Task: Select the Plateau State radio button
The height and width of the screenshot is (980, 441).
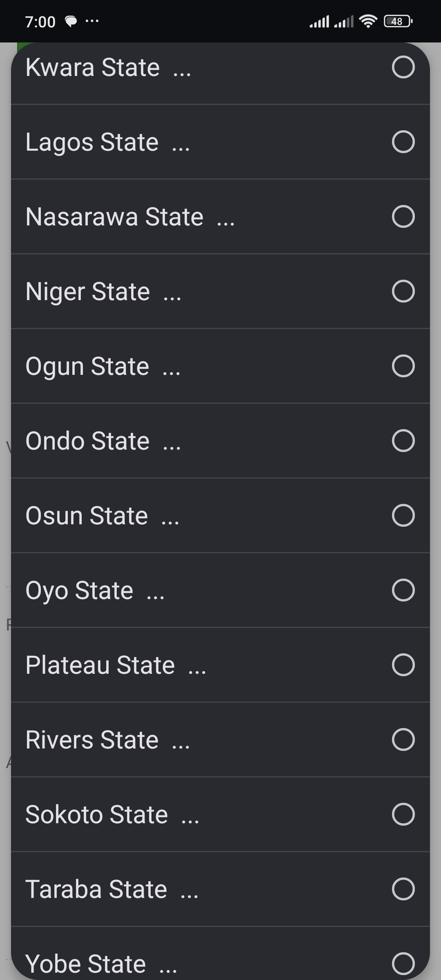Action: pyautogui.click(x=403, y=665)
